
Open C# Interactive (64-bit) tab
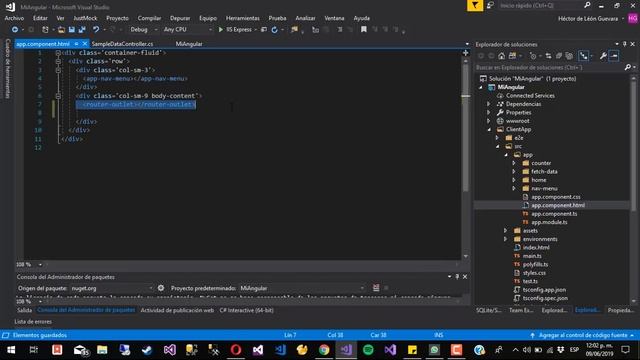[x=247, y=310]
